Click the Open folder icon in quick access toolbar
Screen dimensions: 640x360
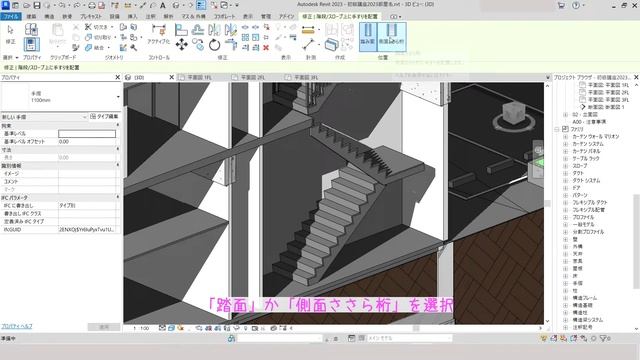[26, 6]
